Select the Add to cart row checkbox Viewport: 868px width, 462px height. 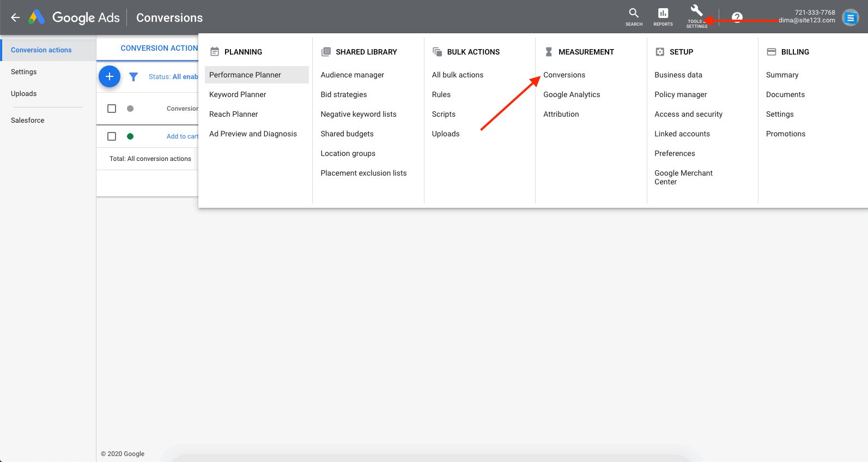click(x=112, y=136)
